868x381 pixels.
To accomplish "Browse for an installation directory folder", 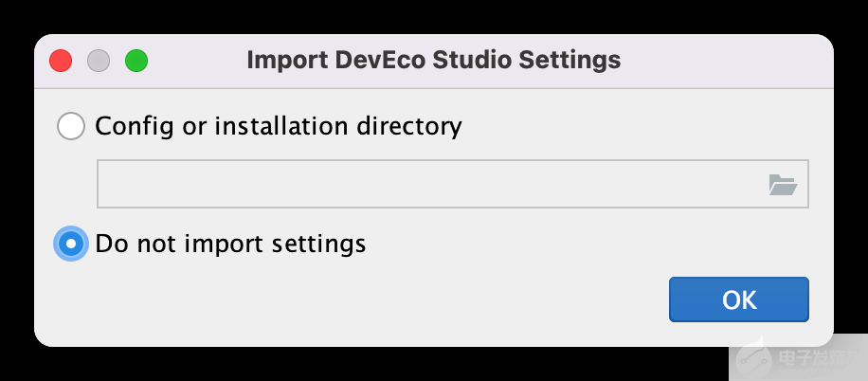I will click(783, 185).
